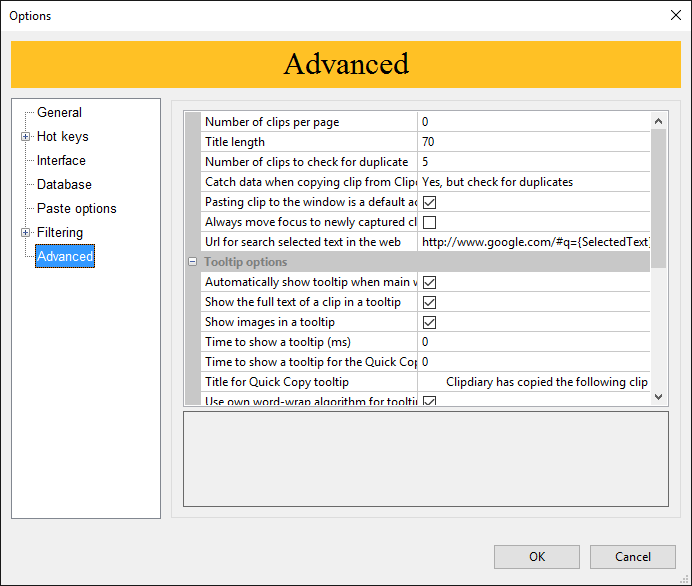Uncheck Show images in a tooltip
This screenshot has width=692, height=586.
430,322
